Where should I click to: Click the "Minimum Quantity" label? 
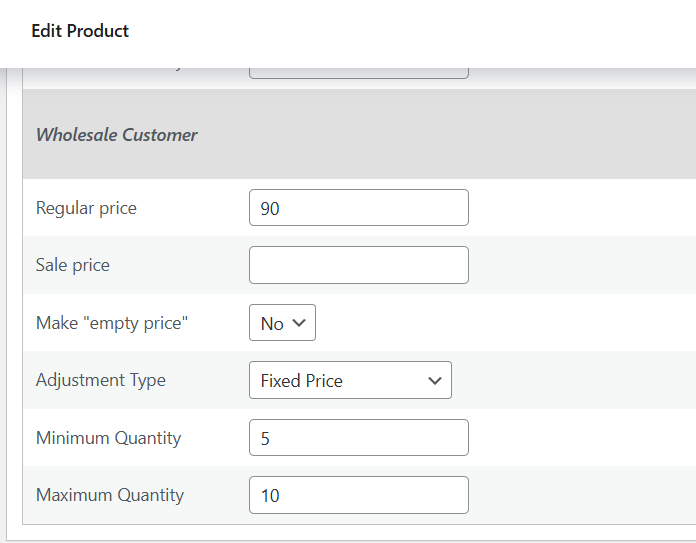click(108, 438)
